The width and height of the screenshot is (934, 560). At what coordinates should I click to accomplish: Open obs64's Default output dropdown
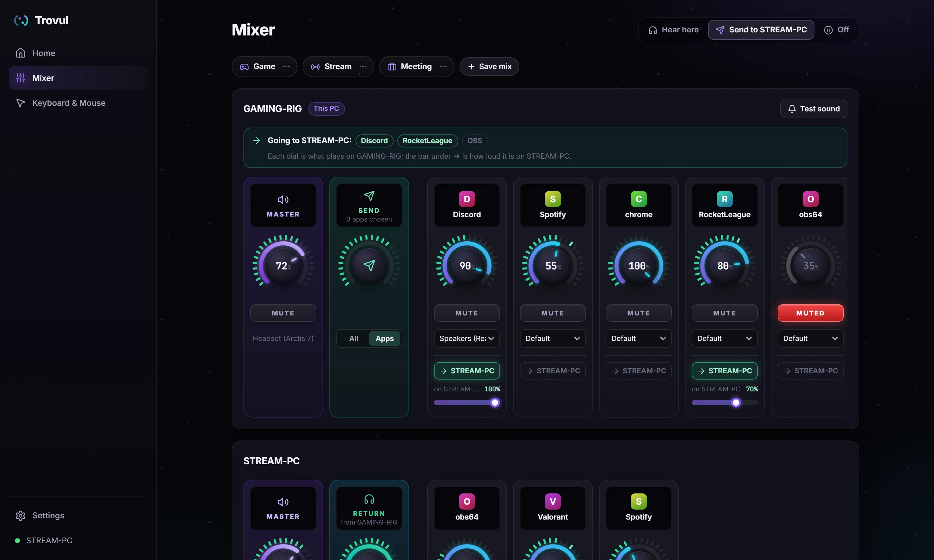point(810,338)
